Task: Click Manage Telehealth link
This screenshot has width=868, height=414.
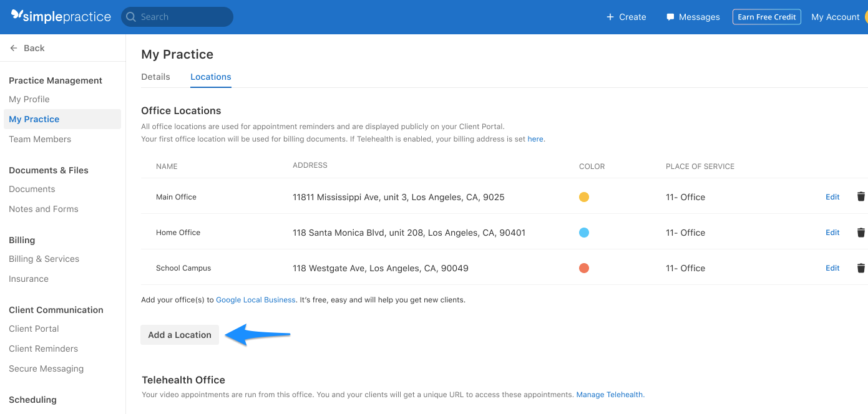Action: (x=609, y=394)
